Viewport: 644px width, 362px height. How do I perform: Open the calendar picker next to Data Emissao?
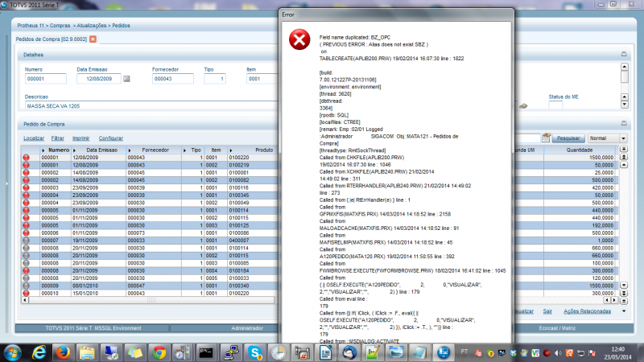126,78
